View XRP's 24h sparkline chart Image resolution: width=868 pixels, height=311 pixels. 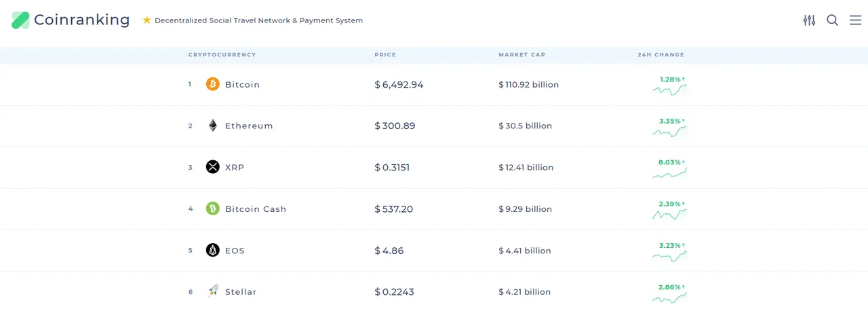click(670, 173)
